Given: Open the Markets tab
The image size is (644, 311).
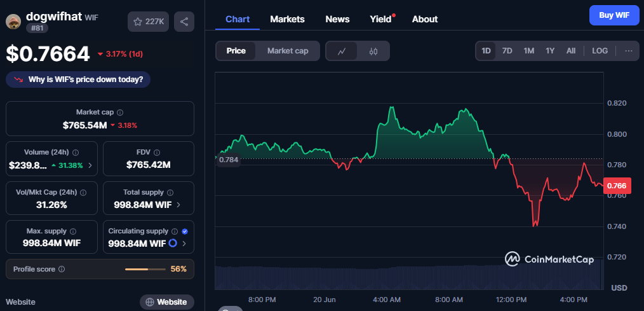Looking at the screenshot, I should [x=287, y=19].
